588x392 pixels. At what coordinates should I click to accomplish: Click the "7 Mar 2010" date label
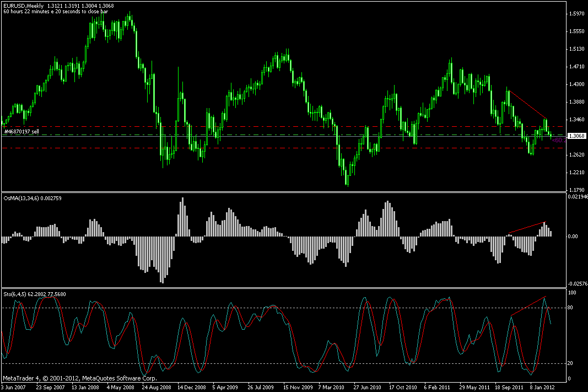(331, 387)
